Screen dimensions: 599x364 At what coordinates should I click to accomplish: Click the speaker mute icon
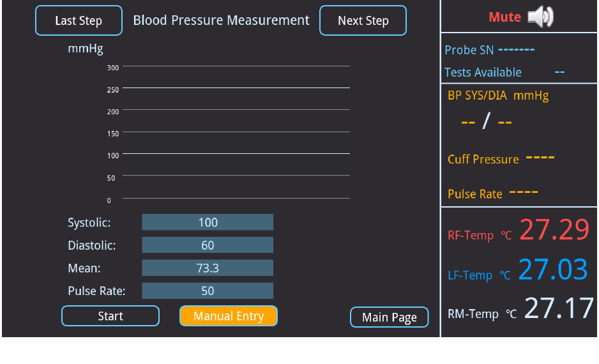(x=540, y=17)
